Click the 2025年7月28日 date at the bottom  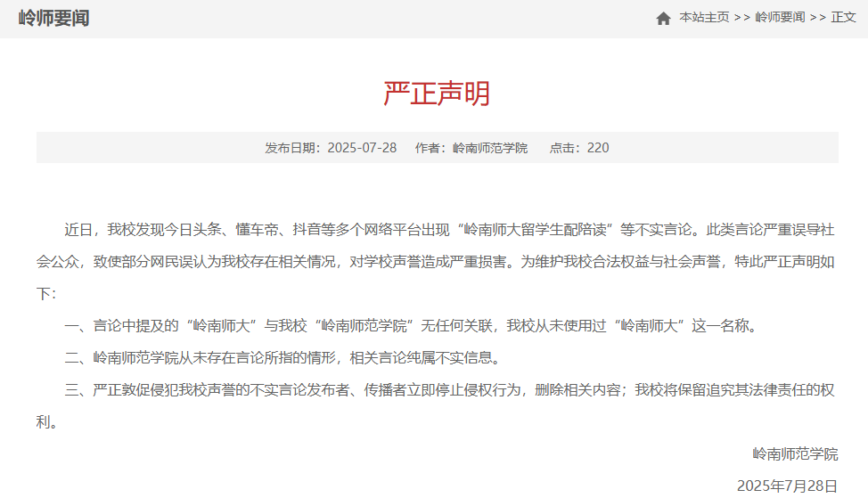[787, 486]
